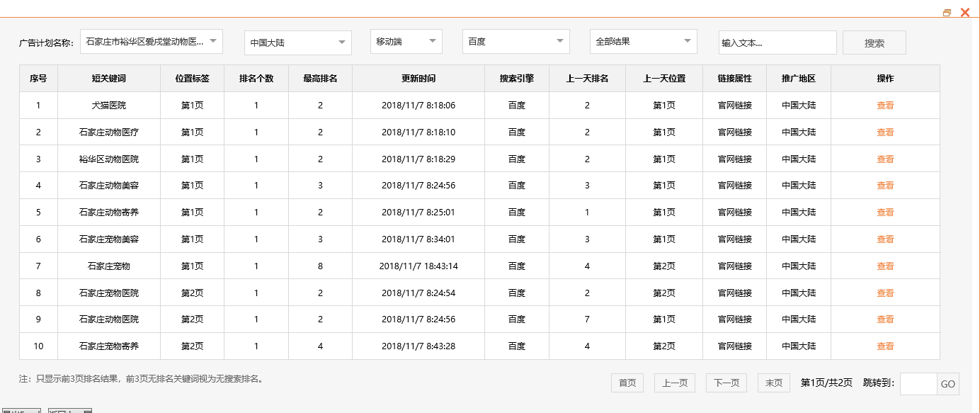This screenshot has height=413, width=980.
Task: Expand the 百度 search engine dropdown
Action: point(515,41)
